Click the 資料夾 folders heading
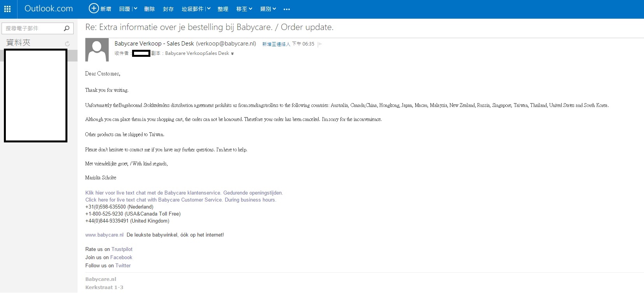 coord(18,42)
